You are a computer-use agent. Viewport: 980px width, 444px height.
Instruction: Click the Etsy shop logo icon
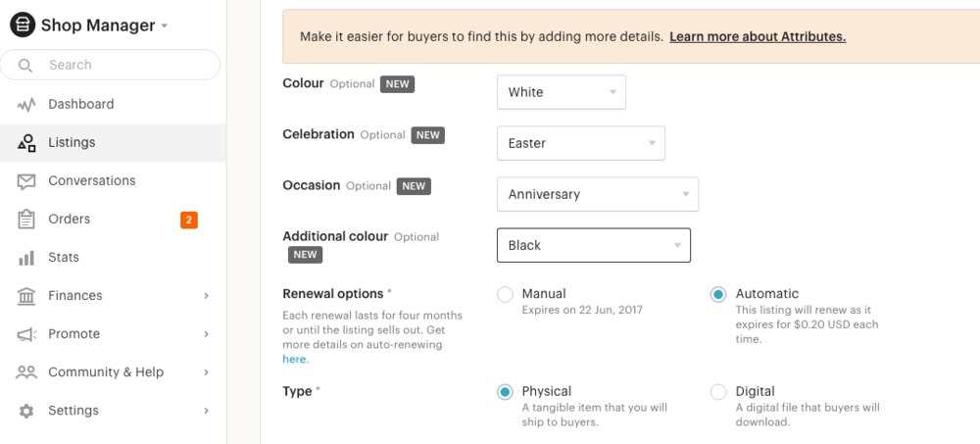(x=23, y=25)
